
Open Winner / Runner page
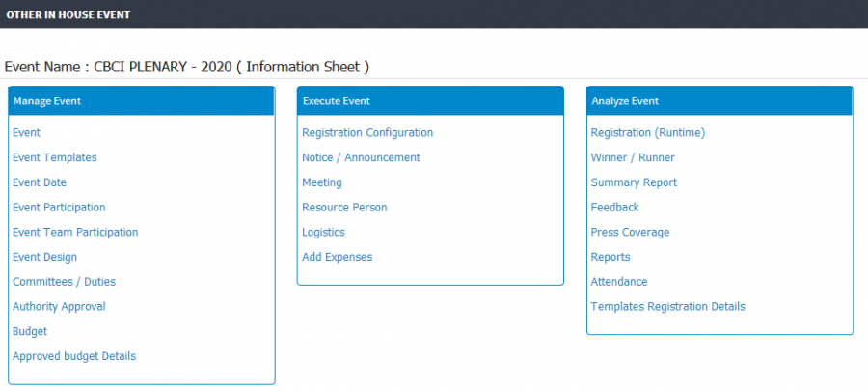(633, 158)
